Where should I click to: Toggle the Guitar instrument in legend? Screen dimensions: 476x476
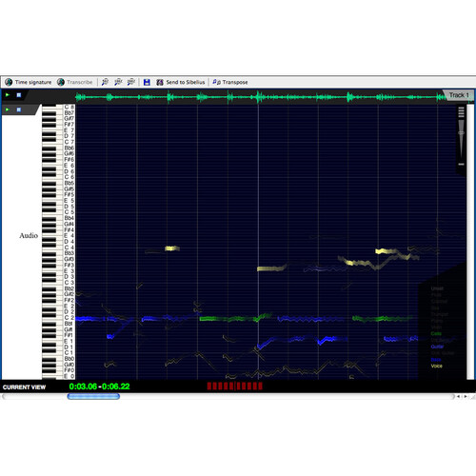pyautogui.click(x=437, y=347)
